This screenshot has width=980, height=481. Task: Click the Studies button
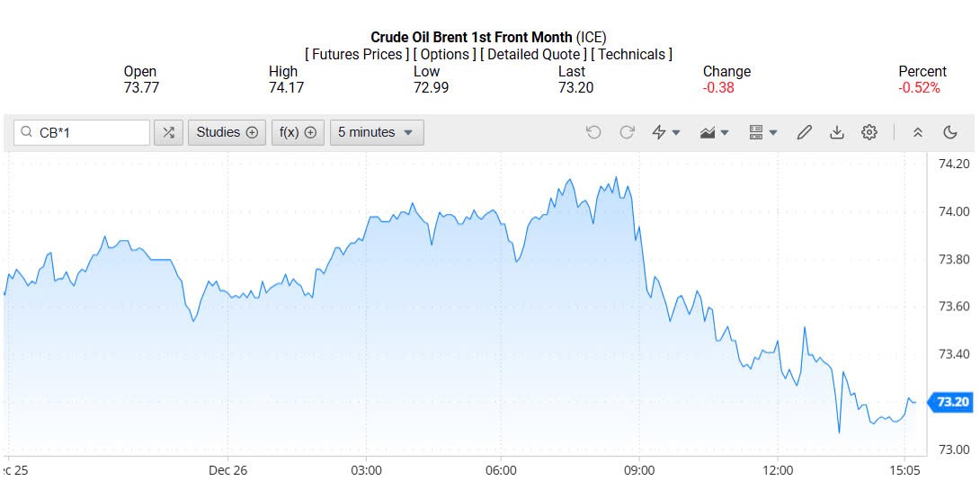click(227, 132)
